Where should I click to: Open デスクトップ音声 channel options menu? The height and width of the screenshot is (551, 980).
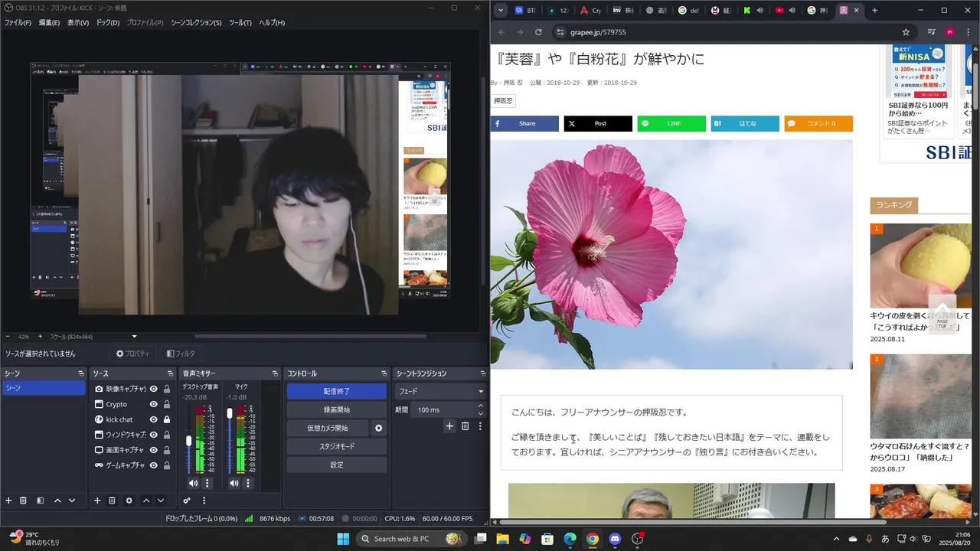207,483
